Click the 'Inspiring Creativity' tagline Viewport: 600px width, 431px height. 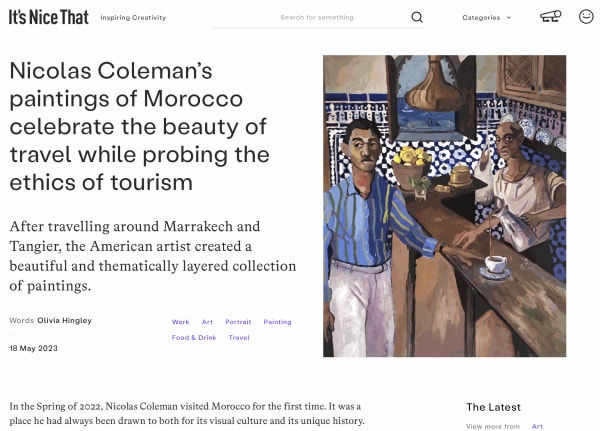pyautogui.click(x=133, y=18)
